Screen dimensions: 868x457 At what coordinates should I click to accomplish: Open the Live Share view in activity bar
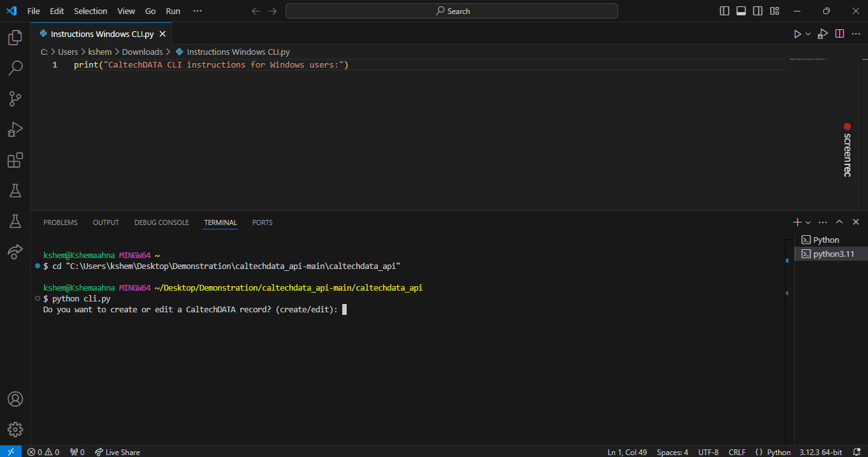tap(15, 251)
